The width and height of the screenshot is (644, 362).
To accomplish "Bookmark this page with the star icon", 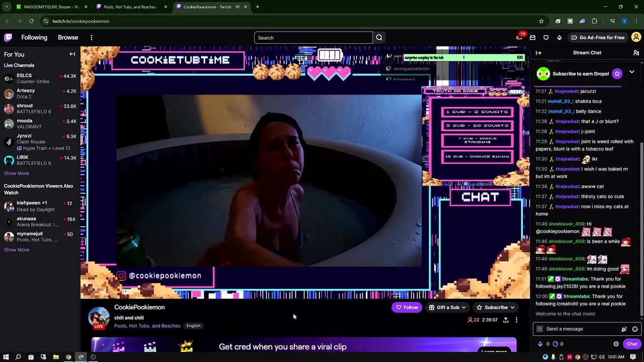I will pos(541,21).
